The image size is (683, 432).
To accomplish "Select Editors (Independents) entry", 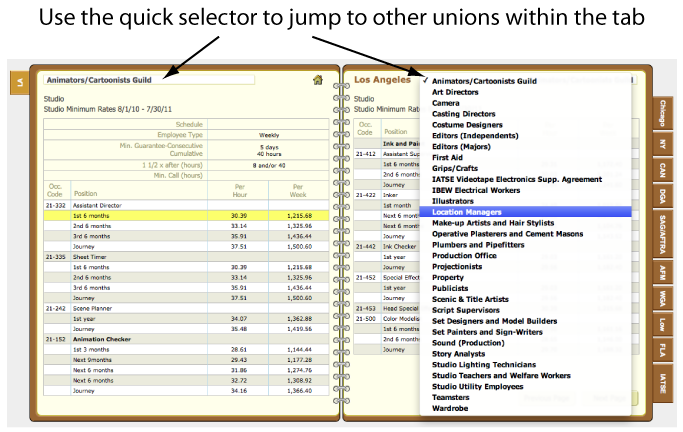I will 475,136.
